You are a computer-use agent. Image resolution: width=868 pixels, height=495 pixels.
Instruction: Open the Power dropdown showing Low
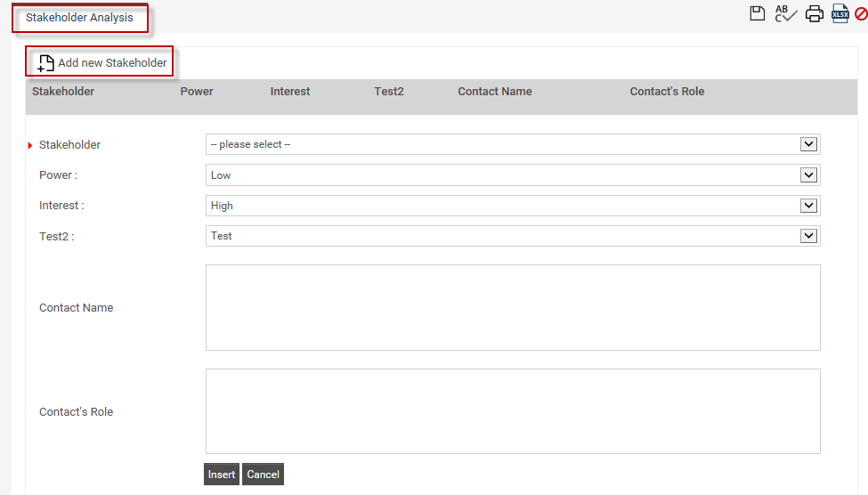[513, 175]
